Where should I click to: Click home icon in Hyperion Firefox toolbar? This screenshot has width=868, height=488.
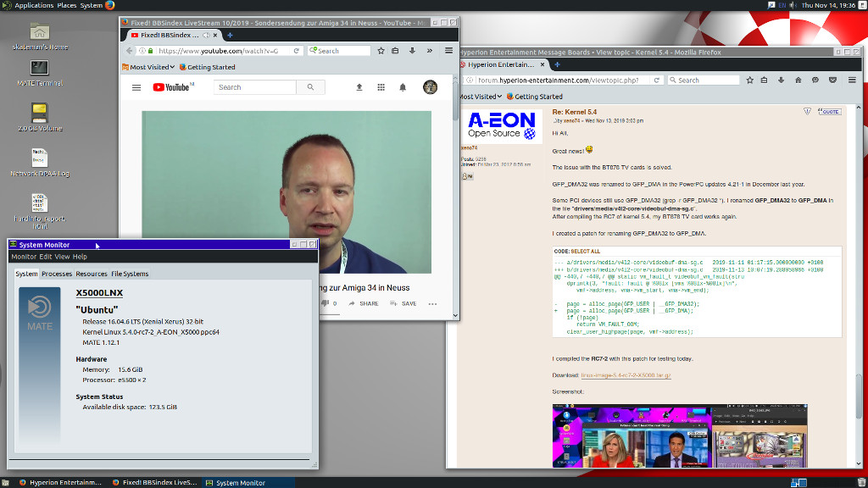798,80
